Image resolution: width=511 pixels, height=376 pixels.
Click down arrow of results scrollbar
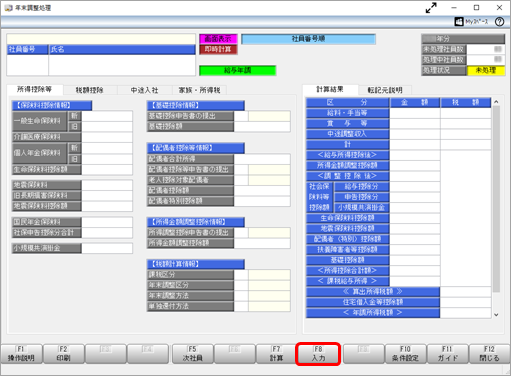pos(496,314)
